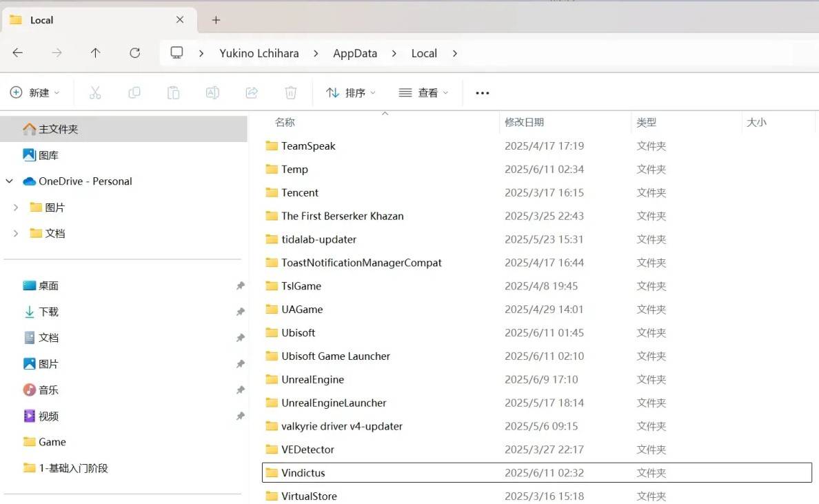Open the 新建 (New) dropdown

pos(35,93)
